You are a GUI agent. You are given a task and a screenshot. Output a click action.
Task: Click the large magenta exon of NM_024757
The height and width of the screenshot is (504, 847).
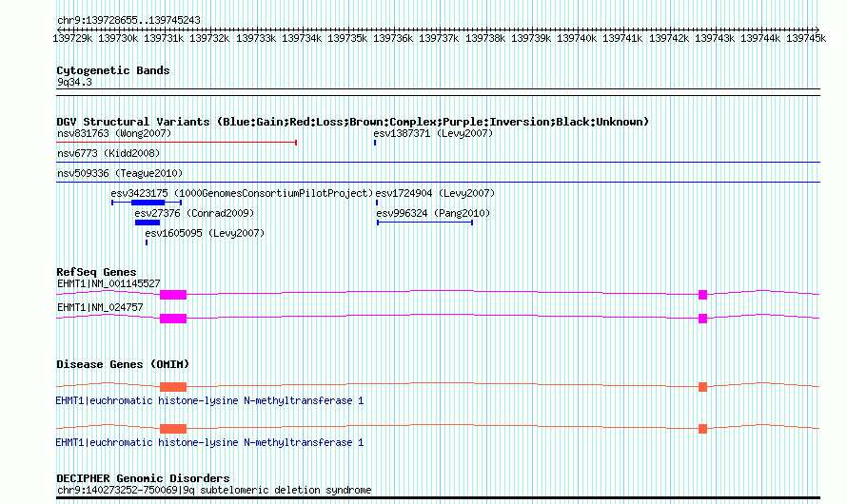click(173, 319)
